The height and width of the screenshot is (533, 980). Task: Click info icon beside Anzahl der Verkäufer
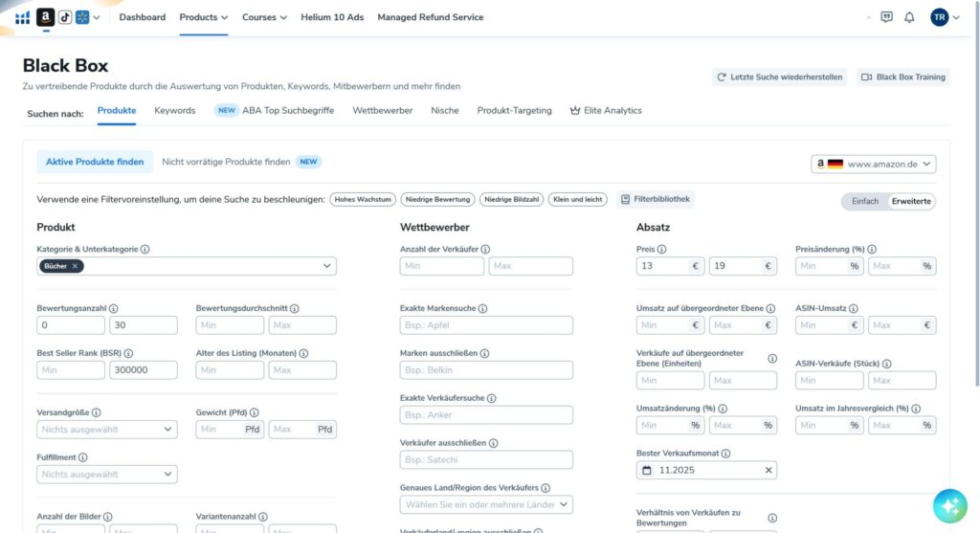(485, 250)
